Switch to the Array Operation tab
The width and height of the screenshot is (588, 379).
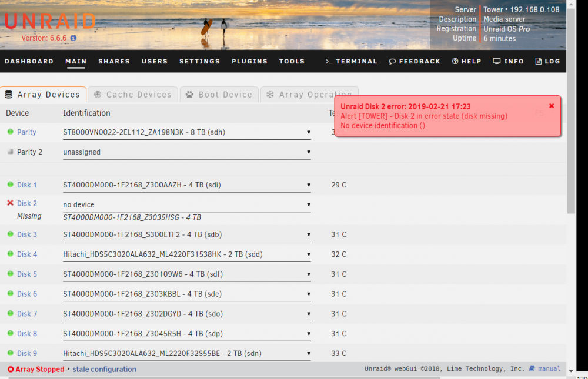(309, 95)
